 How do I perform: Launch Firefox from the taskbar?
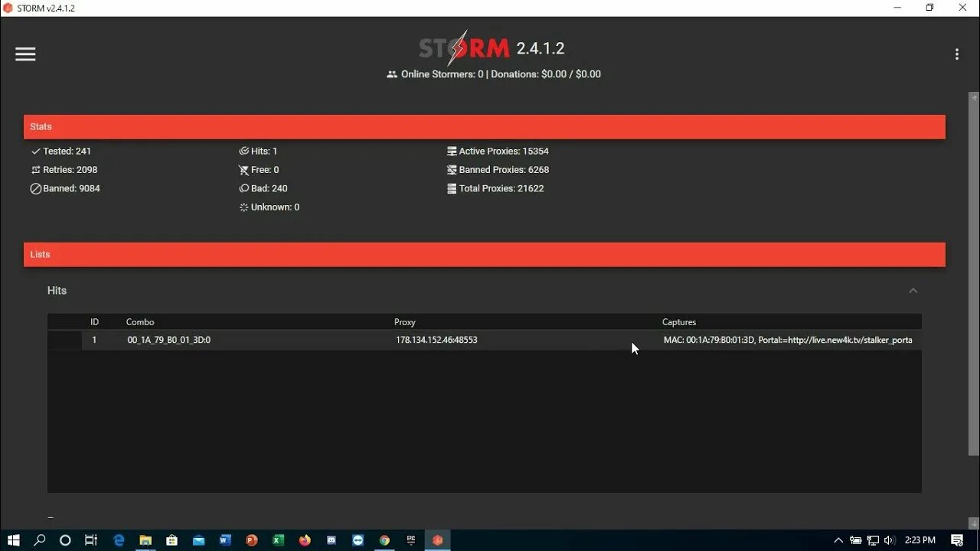click(x=305, y=540)
